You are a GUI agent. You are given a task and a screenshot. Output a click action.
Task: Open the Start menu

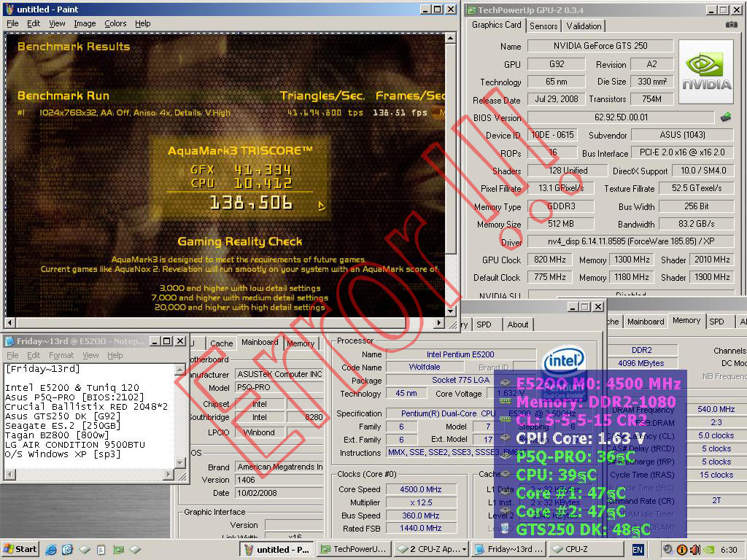point(19,549)
